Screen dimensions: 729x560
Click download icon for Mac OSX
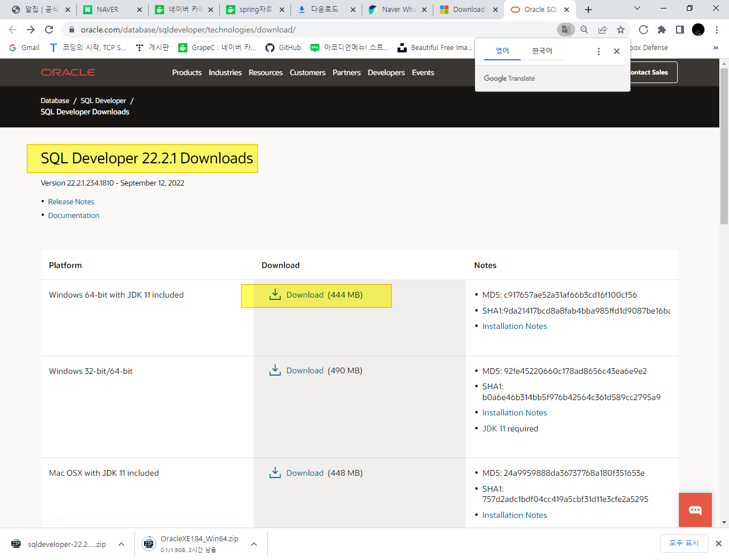275,472
